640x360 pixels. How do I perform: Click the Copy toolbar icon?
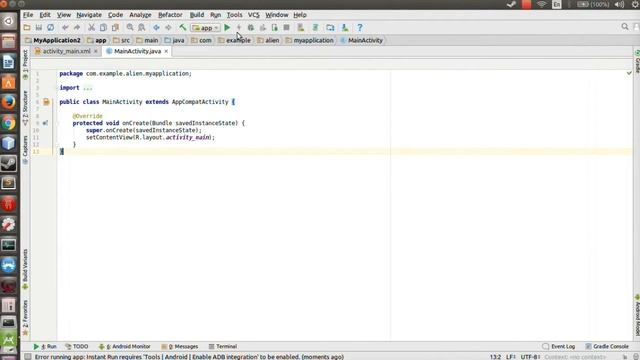(x=103, y=28)
